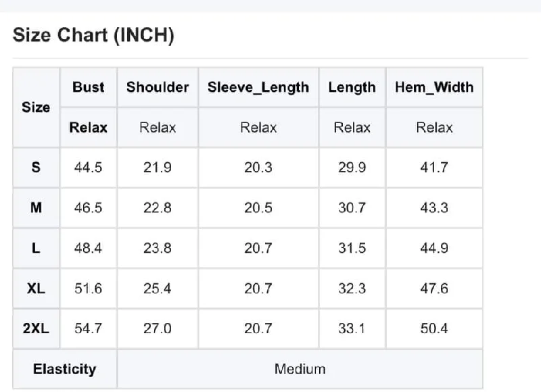Select the Hem_Width column header
This screenshot has width=541, height=392.
[x=434, y=87]
